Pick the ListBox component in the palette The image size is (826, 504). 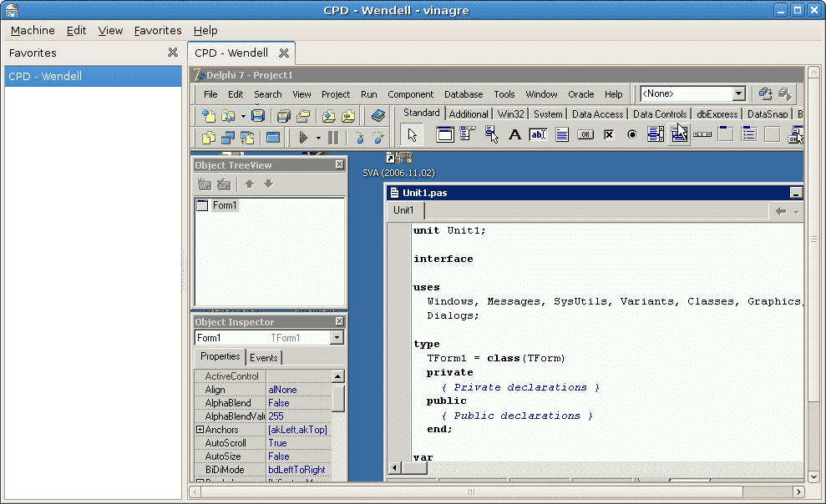pos(656,134)
